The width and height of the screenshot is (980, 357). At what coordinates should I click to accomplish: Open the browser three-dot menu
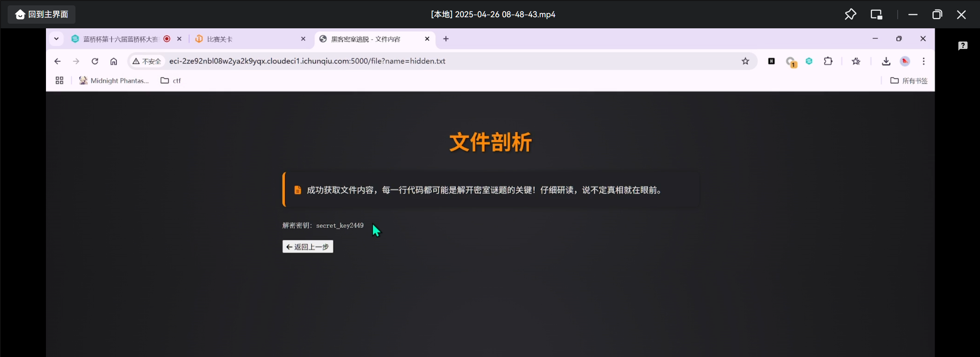tap(923, 61)
